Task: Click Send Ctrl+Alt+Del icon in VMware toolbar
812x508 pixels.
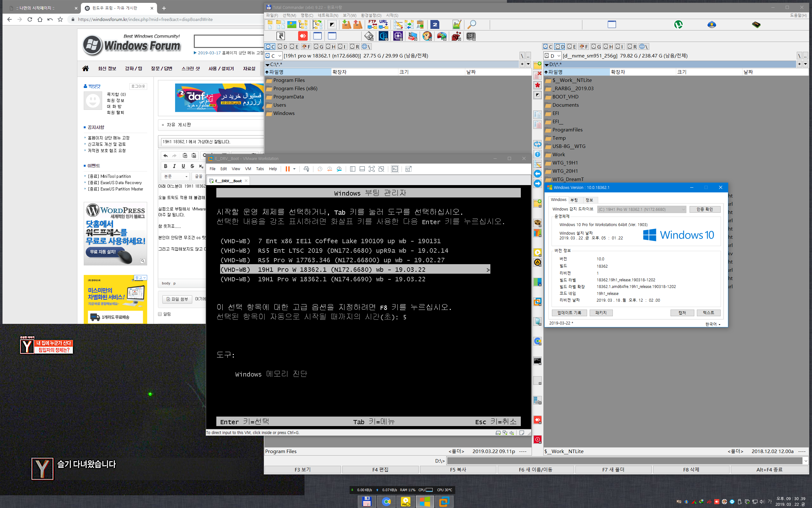Action: [306, 169]
